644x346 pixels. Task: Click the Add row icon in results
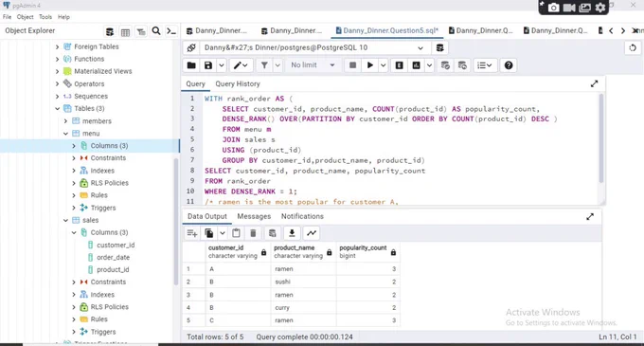pyautogui.click(x=192, y=233)
